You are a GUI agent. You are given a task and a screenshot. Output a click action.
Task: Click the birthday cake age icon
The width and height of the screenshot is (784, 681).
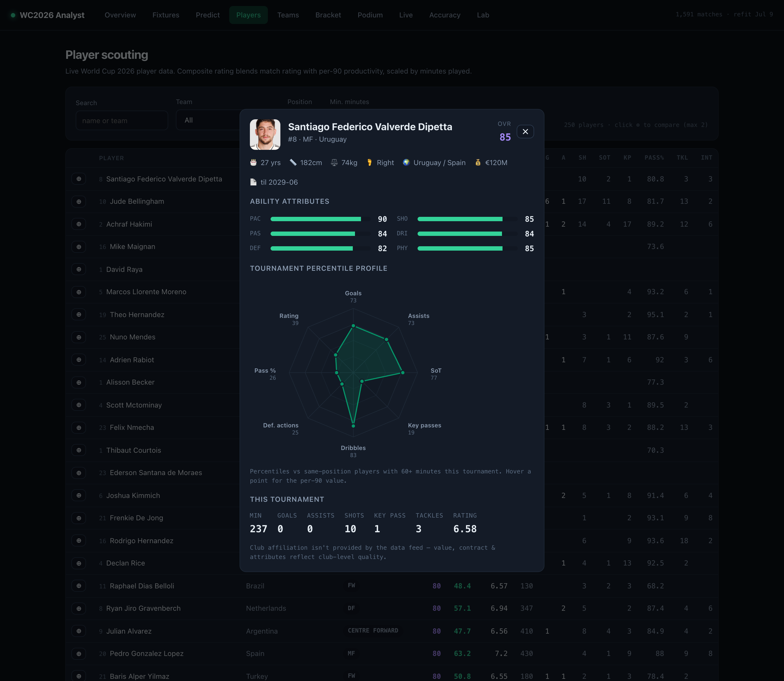(x=253, y=163)
